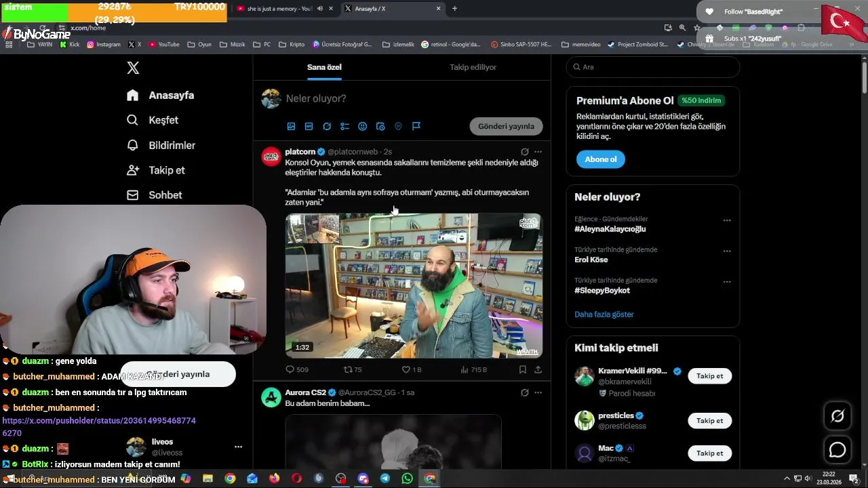The width and height of the screenshot is (868, 488).
Task: Click the flag icon in composer
Action: click(416, 126)
